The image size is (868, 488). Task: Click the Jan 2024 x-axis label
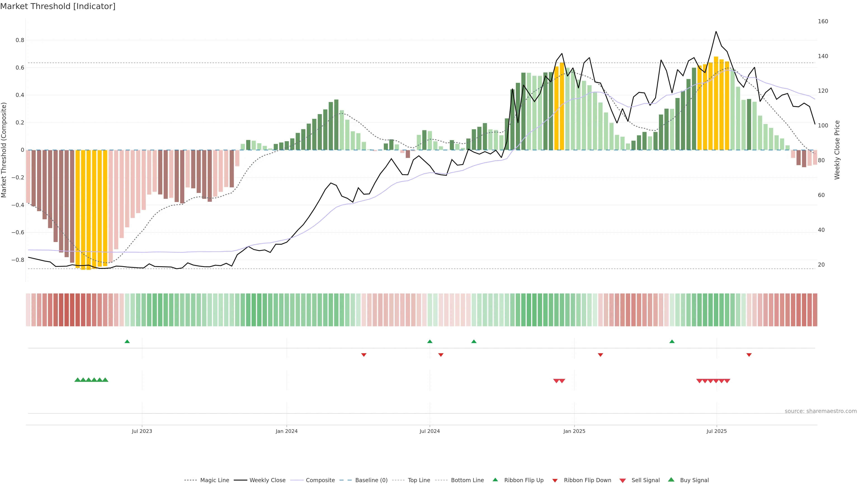click(286, 431)
